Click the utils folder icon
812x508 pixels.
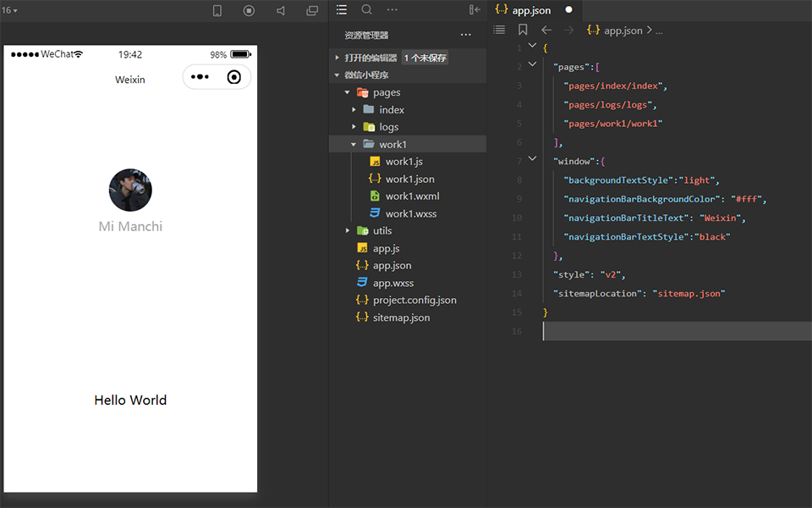pyautogui.click(x=363, y=230)
